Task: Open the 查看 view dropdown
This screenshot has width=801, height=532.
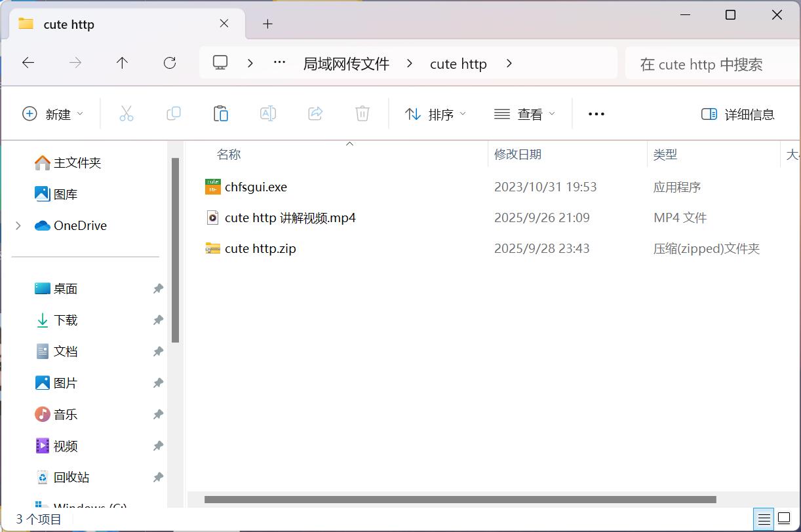Action: [524, 114]
